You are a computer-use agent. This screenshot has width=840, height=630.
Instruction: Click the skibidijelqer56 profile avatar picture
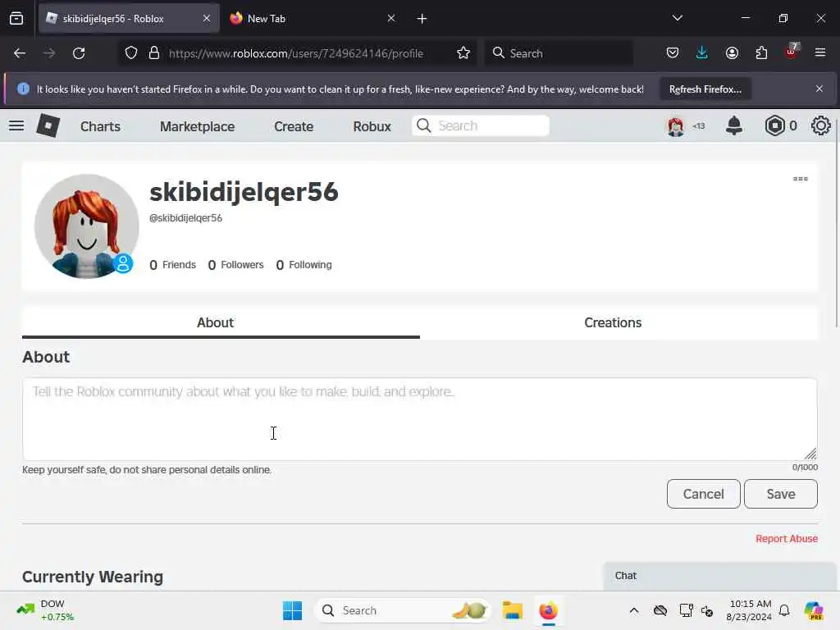87,226
